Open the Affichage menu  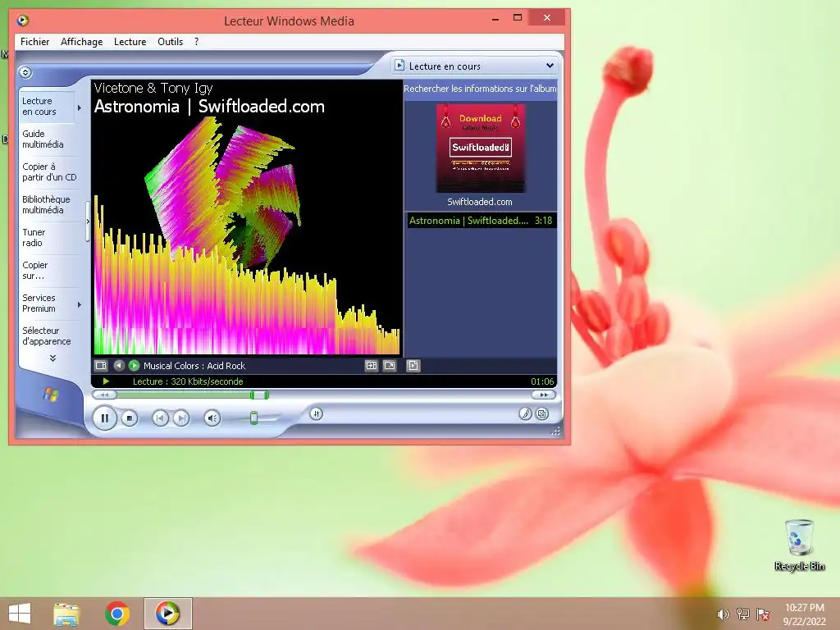pos(81,42)
